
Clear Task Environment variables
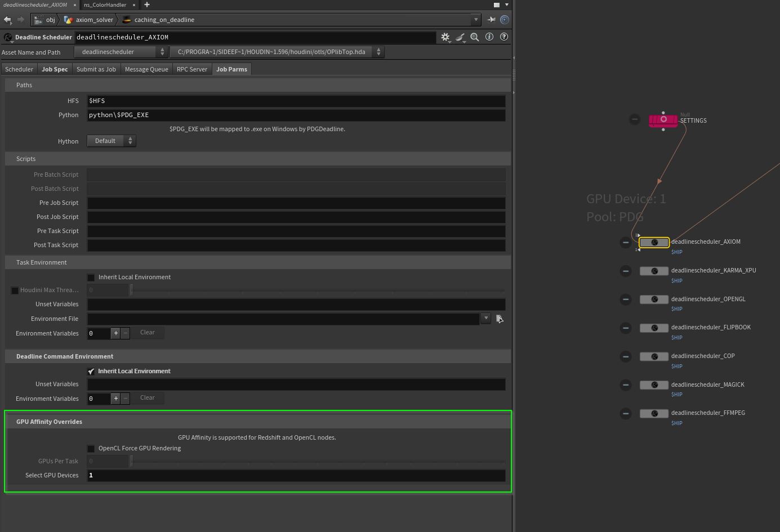tap(148, 333)
